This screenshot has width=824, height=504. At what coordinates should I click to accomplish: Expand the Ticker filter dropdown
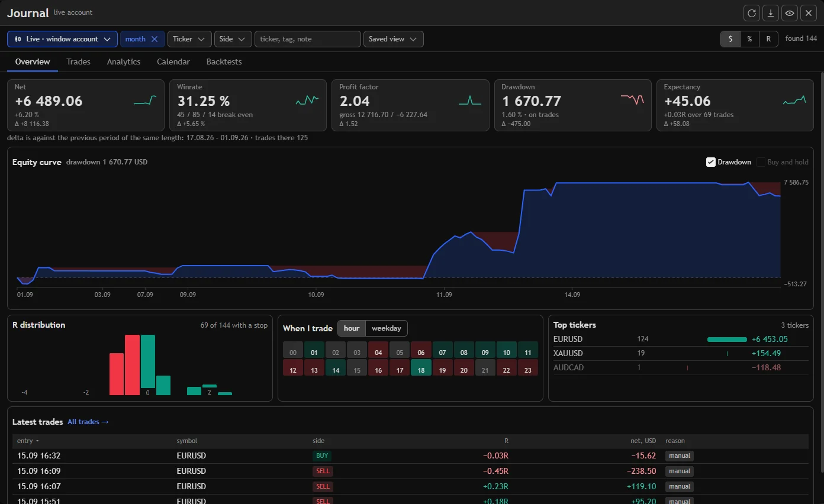[189, 39]
